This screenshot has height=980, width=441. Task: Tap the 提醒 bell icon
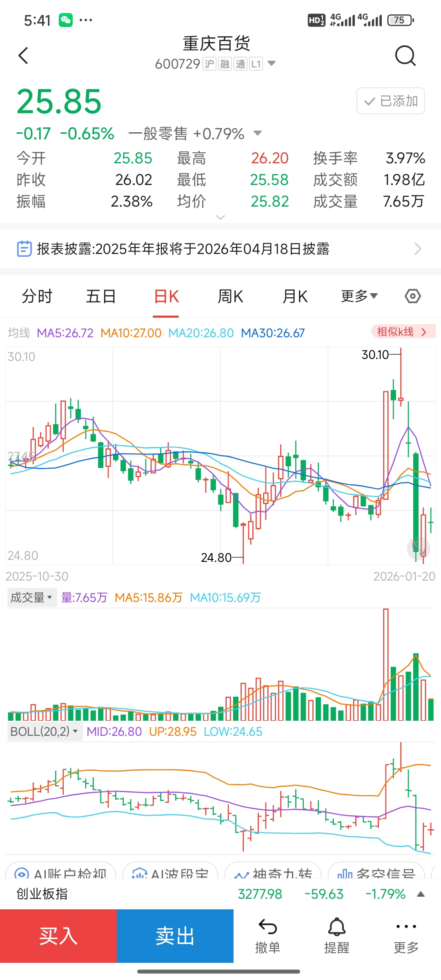click(337, 927)
